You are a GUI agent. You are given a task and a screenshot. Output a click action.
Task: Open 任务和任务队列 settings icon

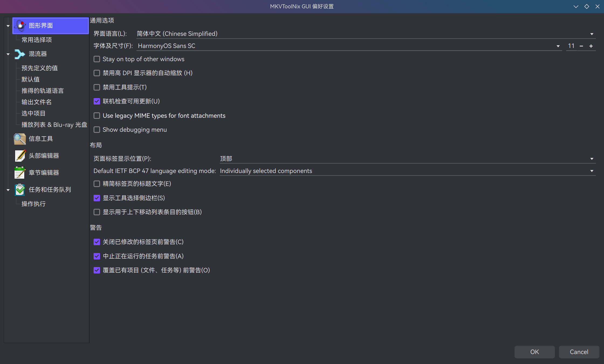(20, 189)
